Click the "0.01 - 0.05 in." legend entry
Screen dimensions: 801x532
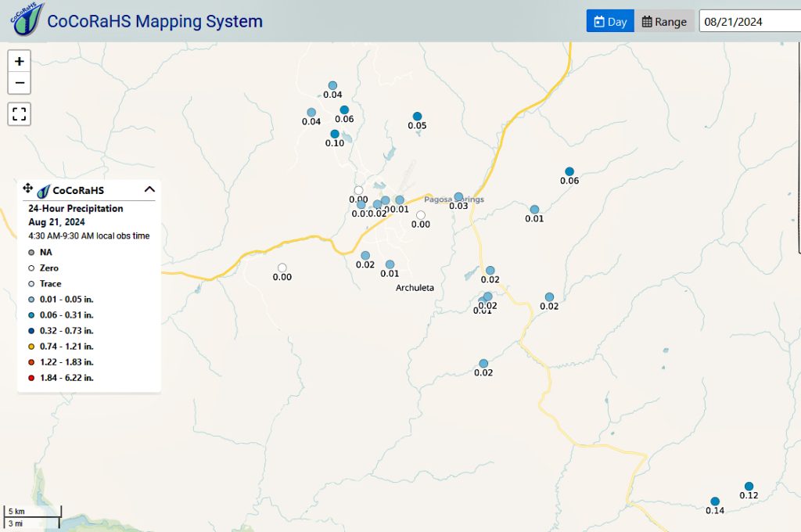pos(66,300)
